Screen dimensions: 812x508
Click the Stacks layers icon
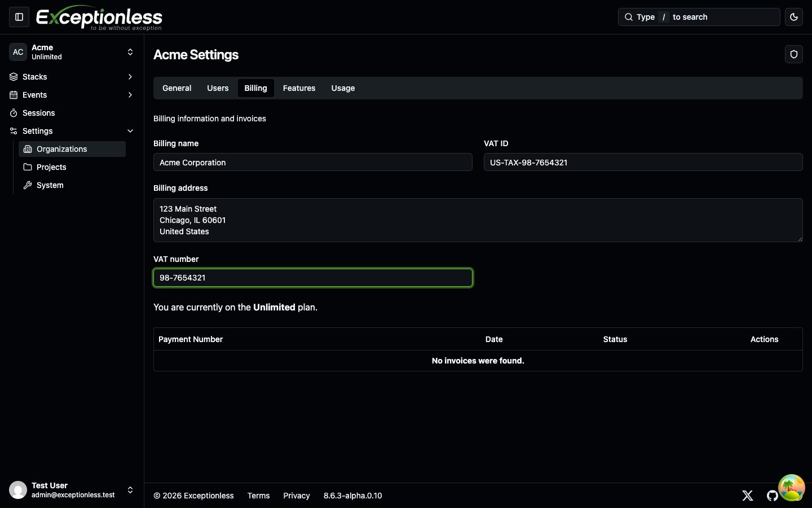(14, 77)
